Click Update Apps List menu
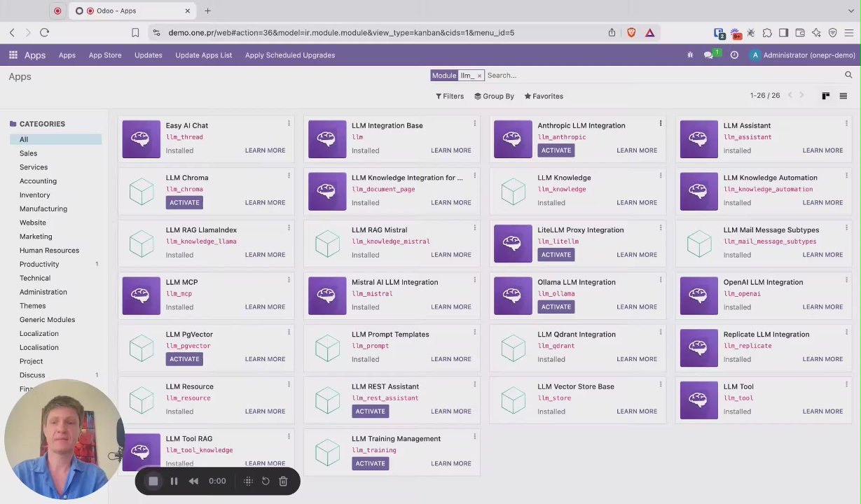 204,55
